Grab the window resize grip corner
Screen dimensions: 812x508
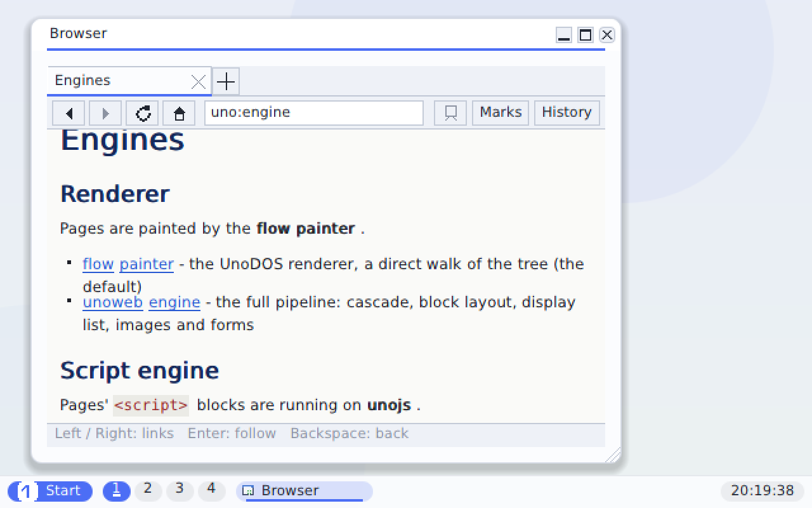(613, 455)
